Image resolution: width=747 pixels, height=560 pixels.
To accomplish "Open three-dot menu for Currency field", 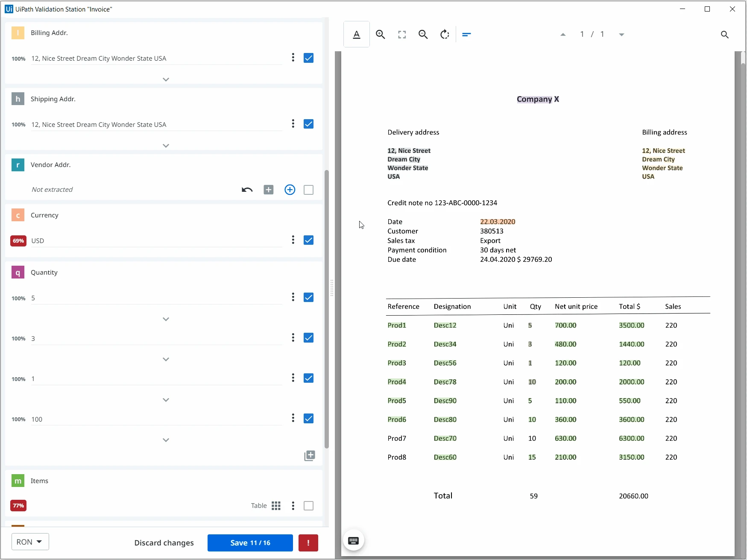I will point(293,240).
